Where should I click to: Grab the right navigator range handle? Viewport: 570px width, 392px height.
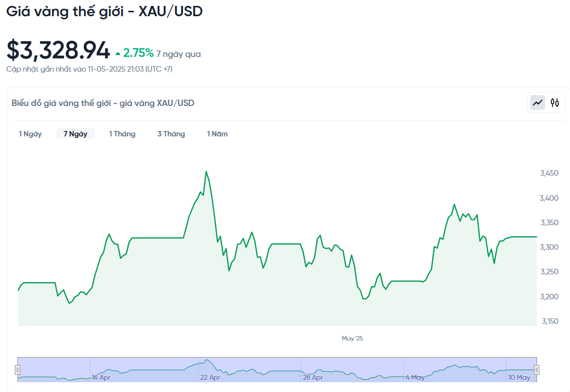(x=537, y=370)
